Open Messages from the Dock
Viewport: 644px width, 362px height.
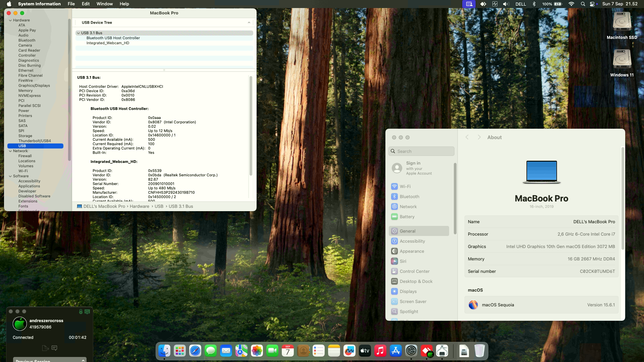coord(211,351)
